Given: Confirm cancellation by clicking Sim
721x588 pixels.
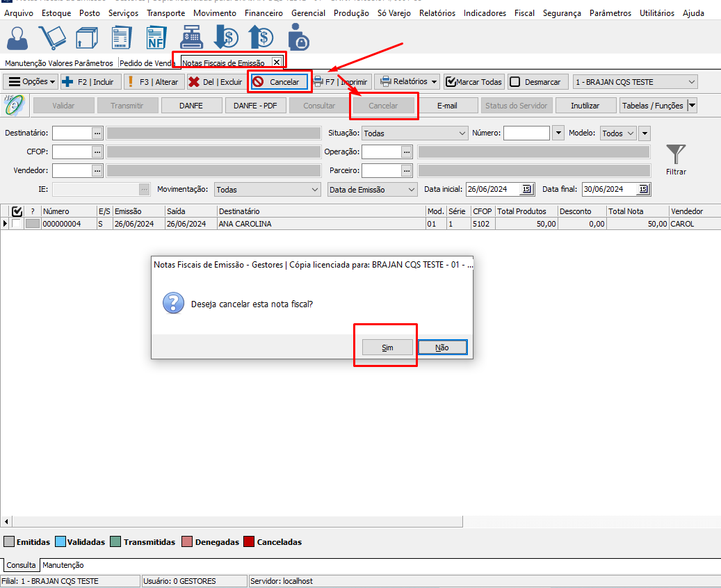Looking at the screenshot, I should click(387, 348).
